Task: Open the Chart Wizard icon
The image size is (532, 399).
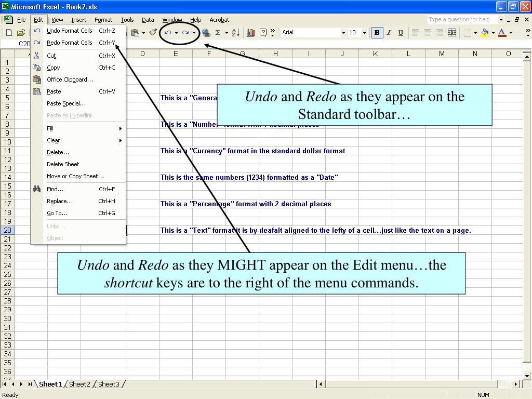Action: [x=251, y=33]
